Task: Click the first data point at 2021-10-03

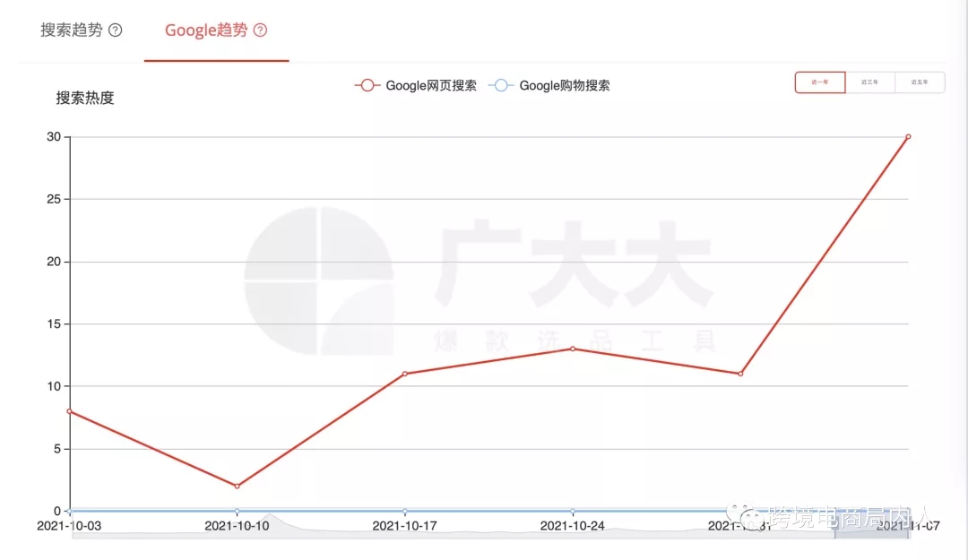Action: [70, 411]
